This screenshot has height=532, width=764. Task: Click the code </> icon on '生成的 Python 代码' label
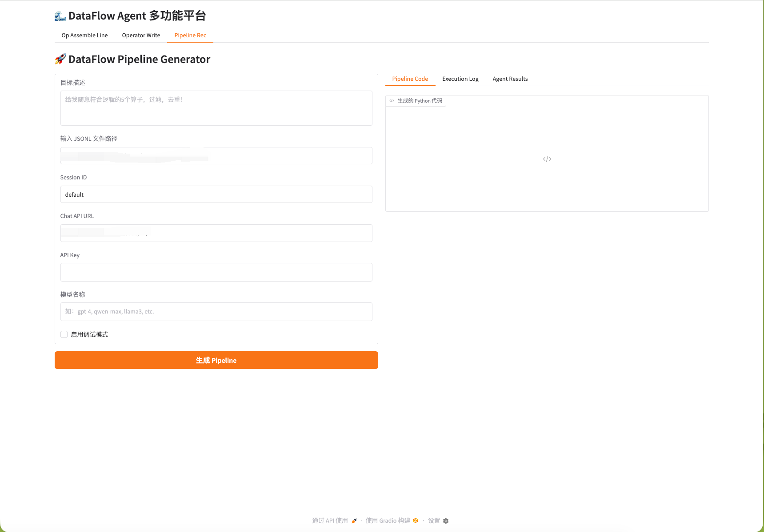392,101
